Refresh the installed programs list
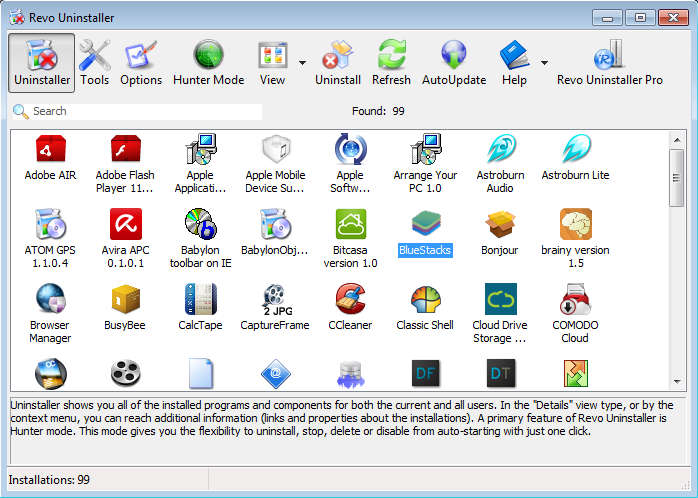The height and width of the screenshot is (498, 698). click(391, 62)
